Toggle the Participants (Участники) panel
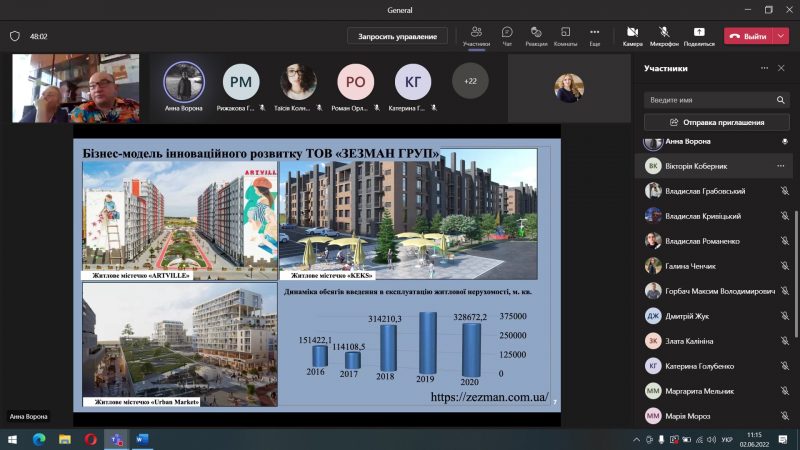The image size is (800, 450). (477, 36)
